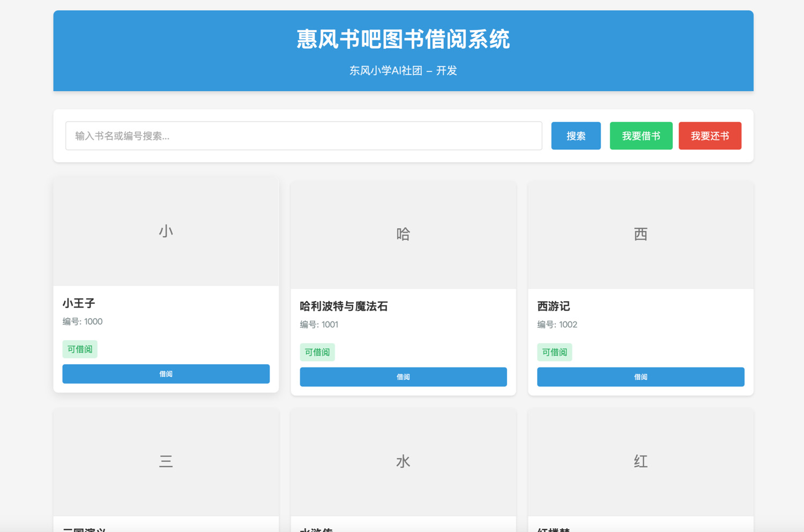Image resolution: width=804 pixels, height=532 pixels.
Task: Click the 水浒传 cover placeholder
Action: (403, 461)
